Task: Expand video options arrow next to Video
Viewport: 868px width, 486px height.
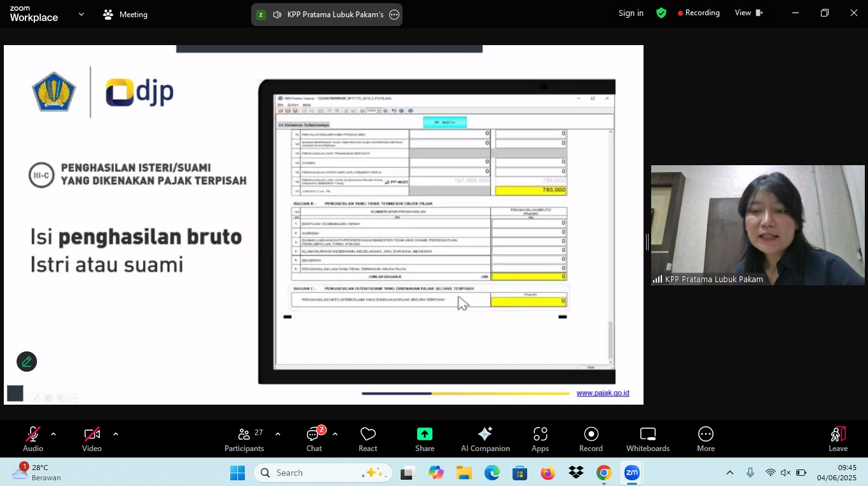Action: coord(115,434)
